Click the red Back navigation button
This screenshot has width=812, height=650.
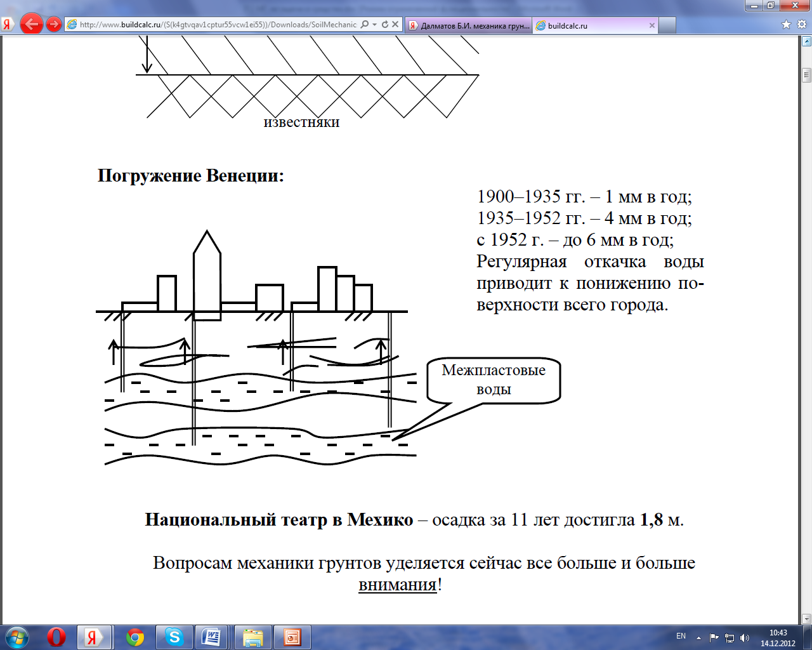[31, 24]
